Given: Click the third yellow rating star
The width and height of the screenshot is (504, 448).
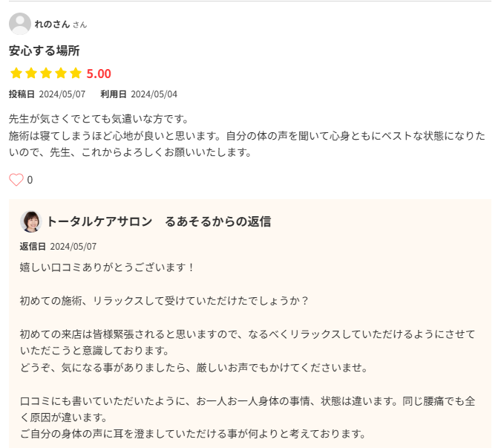Looking at the screenshot, I should click(46, 74).
